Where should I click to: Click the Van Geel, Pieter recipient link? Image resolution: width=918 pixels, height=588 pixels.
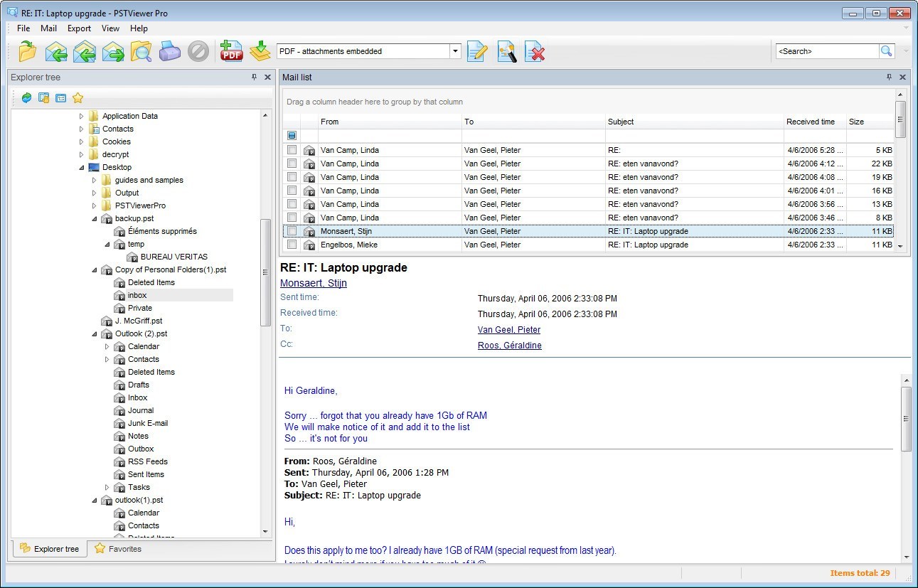(x=509, y=330)
